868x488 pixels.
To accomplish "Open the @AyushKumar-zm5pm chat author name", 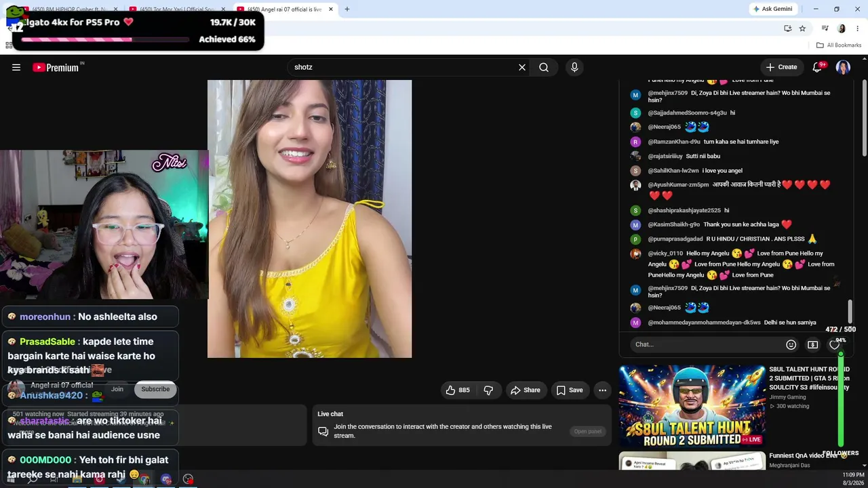I will 678,184.
